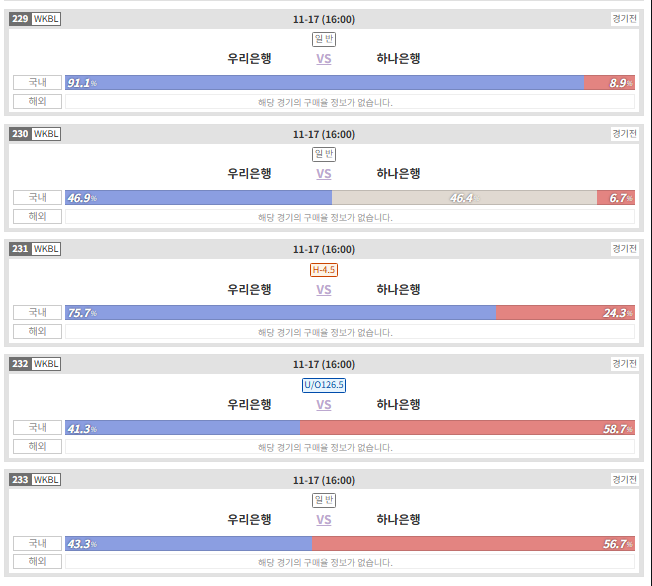The width and height of the screenshot is (652, 586).
Task: Click the 46.4% draw bar segment
Action: coord(464,198)
